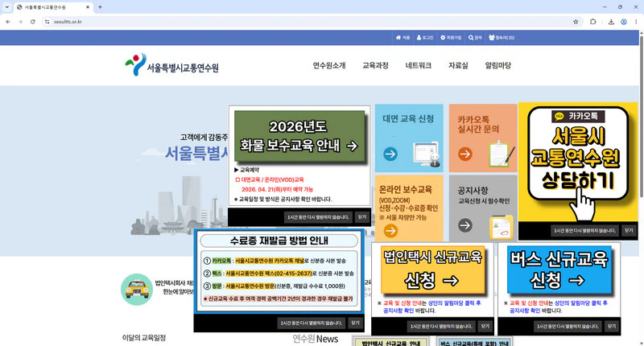This screenshot has width=644, height=346.
Task: Tick 1시간 동안 다시 열람하지 않습니다 on 버스 신규교육 popup
Action: (568, 327)
